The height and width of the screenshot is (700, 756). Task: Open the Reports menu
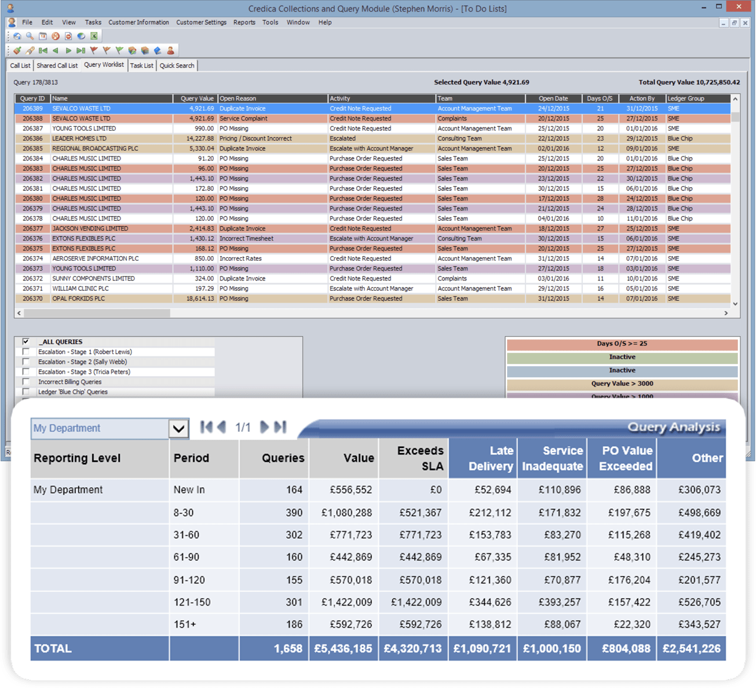point(244,22)
